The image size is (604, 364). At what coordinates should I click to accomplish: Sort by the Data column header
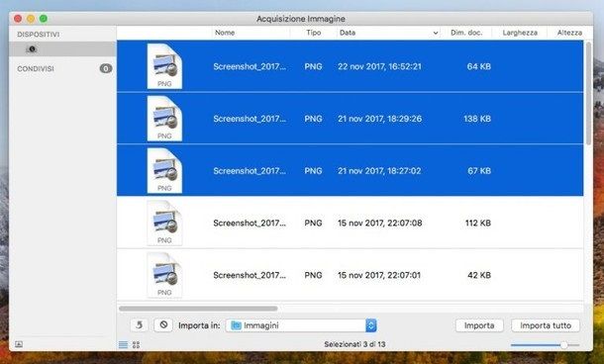[348, 33]
